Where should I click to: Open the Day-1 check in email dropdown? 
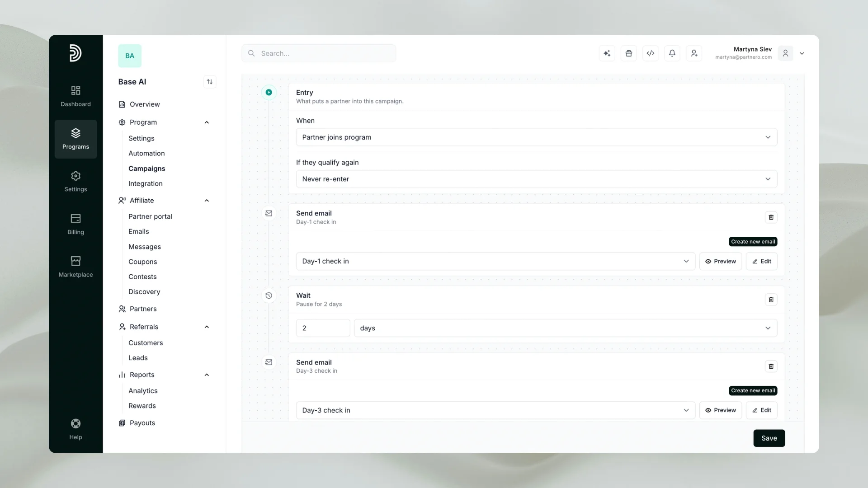495,261
